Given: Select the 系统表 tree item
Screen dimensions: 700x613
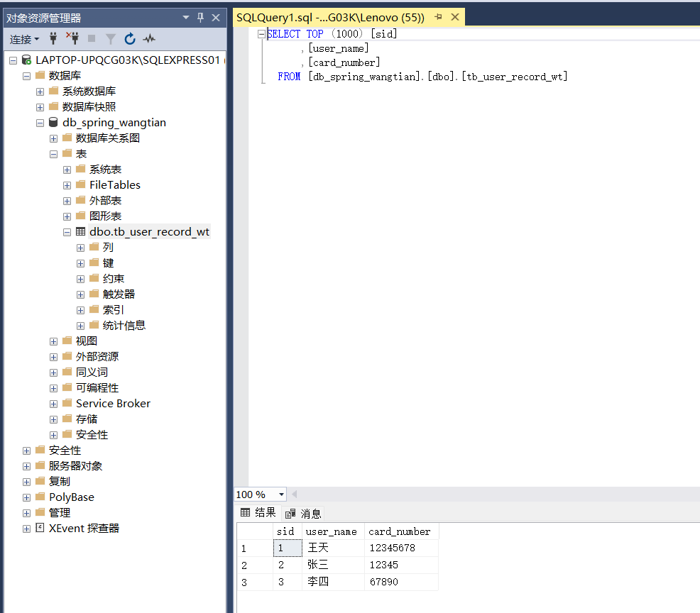Looking at the screenshot, I should pos(105,169).
